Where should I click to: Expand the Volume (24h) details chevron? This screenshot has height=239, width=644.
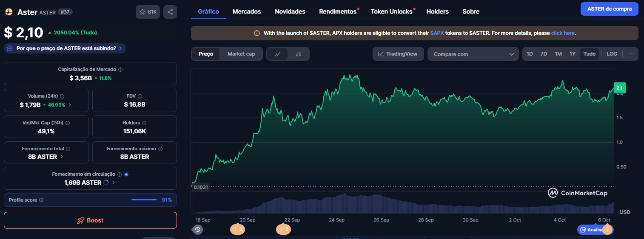point(70,104)
